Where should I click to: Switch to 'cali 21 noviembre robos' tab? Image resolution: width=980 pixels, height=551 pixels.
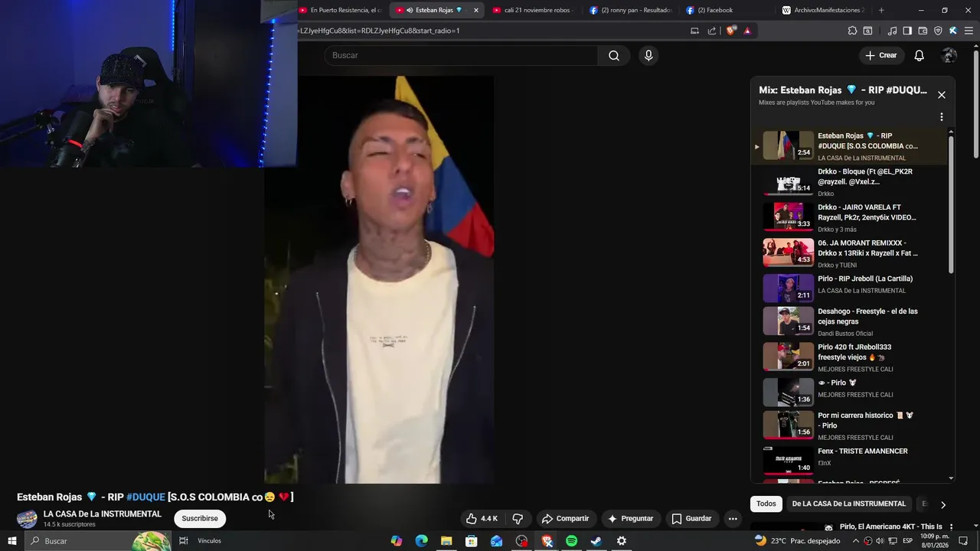click(x=531, y=10)
